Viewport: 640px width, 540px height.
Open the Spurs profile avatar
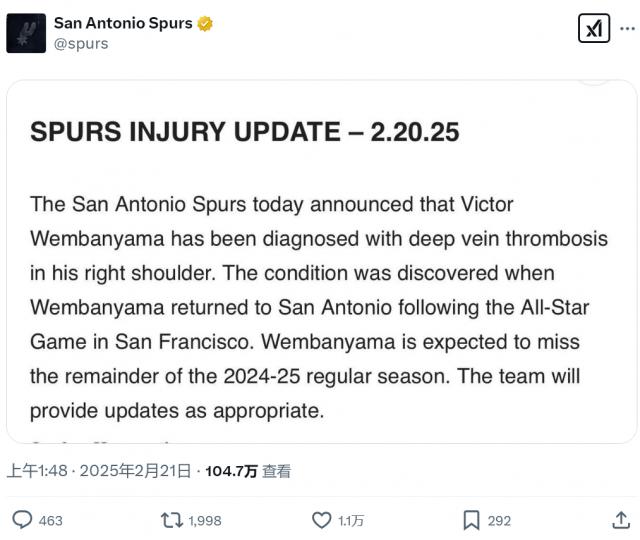pos(26,33)
